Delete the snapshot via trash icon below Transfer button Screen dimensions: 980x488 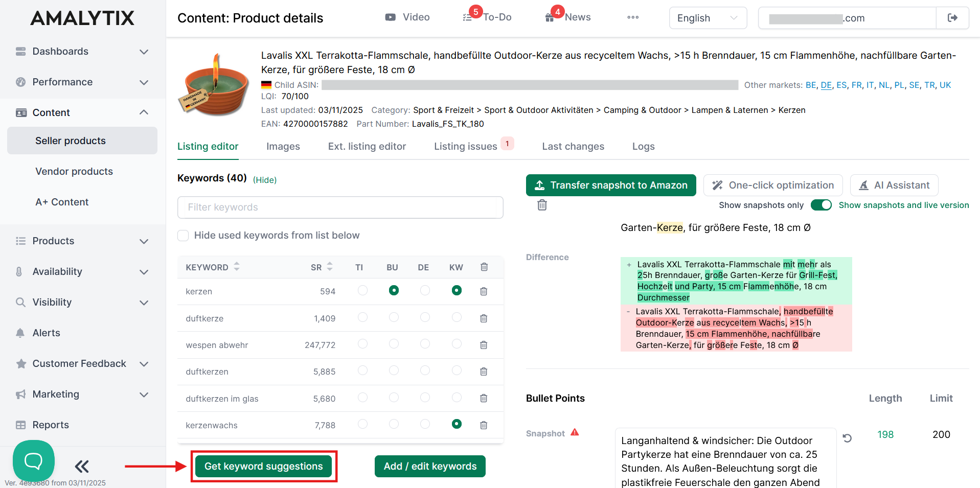point(542,205)
